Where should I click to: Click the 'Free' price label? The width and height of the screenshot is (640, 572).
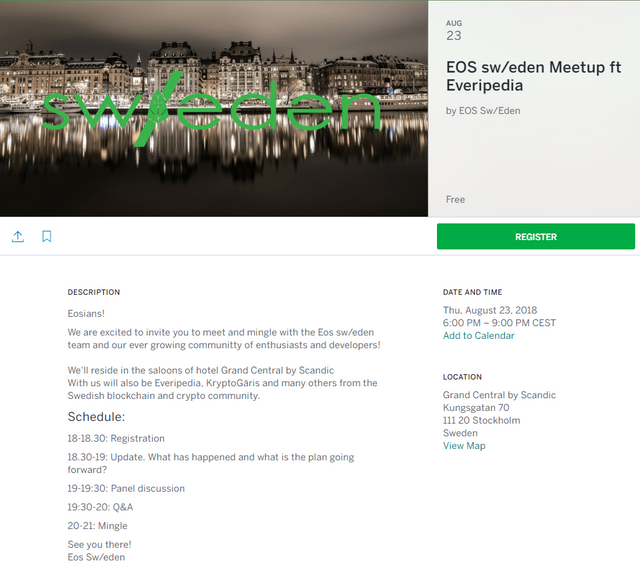456,200
